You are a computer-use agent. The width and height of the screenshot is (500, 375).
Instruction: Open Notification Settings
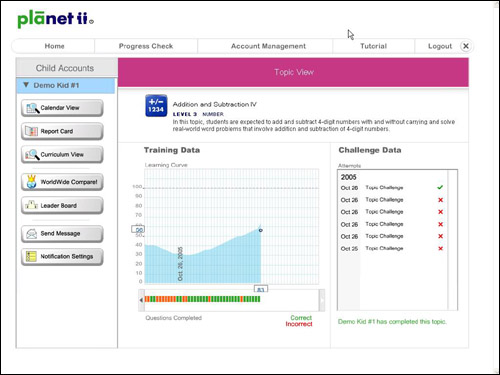pos(62,256)
